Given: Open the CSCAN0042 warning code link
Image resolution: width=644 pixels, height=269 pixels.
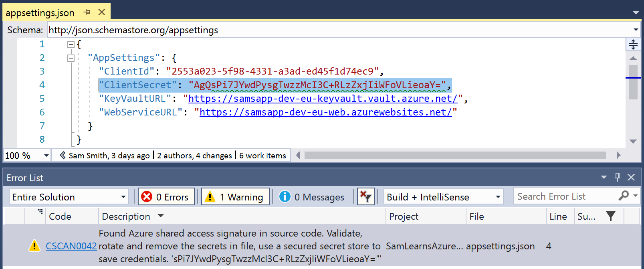Looking at the screenshot, I should 71,246.
